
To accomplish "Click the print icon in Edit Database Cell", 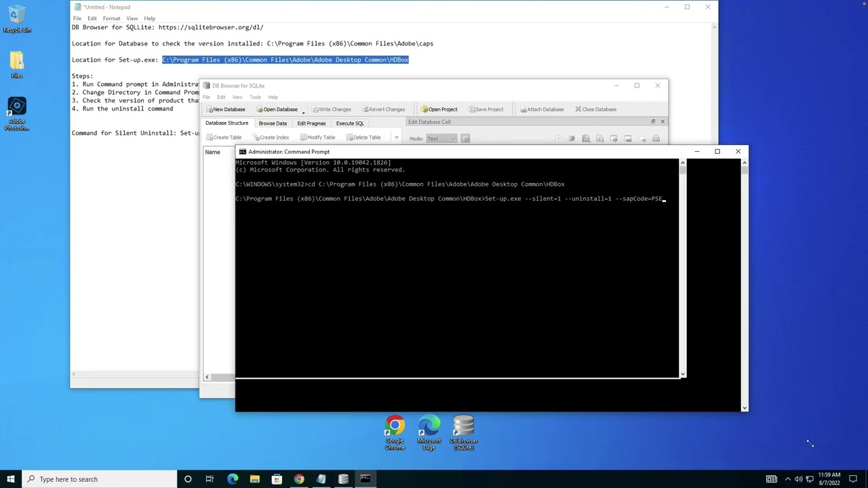I will tap(656, 138).
